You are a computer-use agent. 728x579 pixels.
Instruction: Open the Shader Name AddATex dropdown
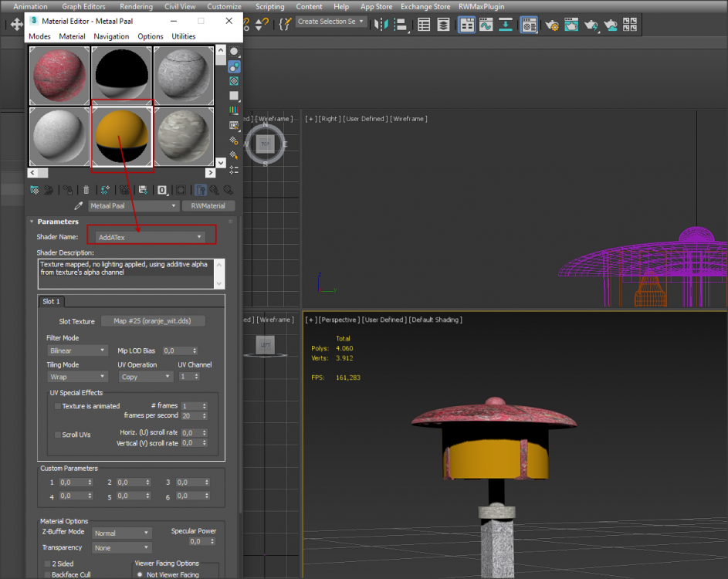point(151,237)
